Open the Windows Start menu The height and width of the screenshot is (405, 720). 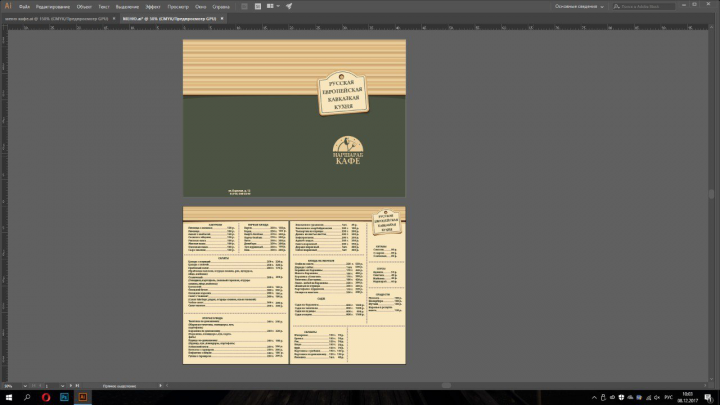tap(8, 397)
